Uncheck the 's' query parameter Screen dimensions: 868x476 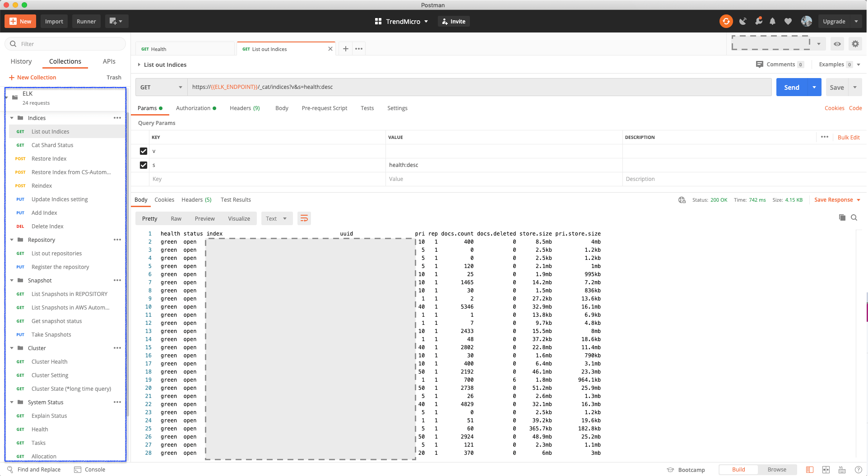144,165
